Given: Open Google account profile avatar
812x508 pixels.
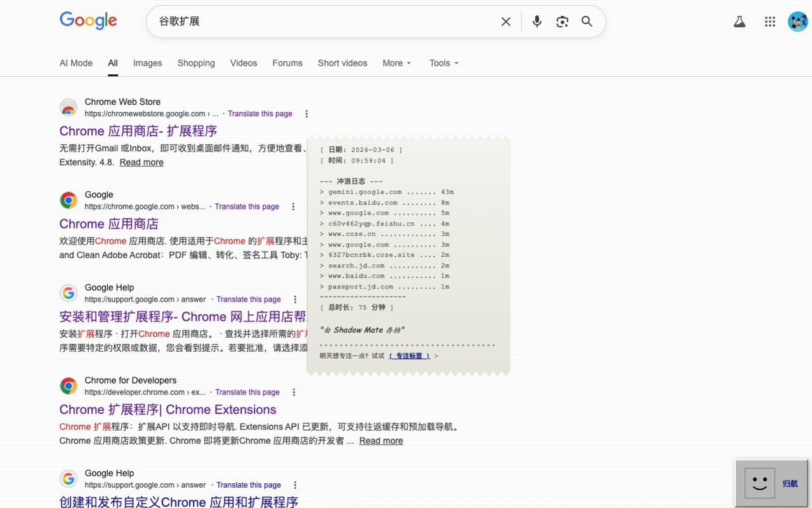Looking at the screenshot, I should click(797, 22).
